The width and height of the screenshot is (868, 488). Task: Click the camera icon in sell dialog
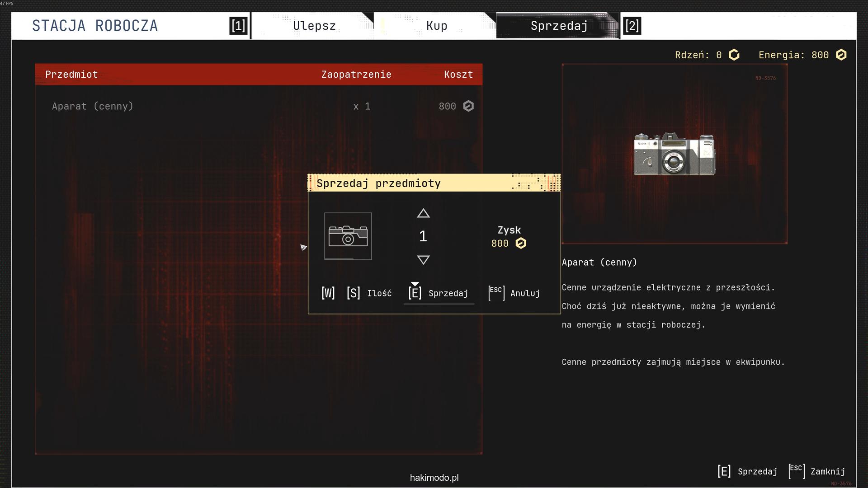pos(348,236)
